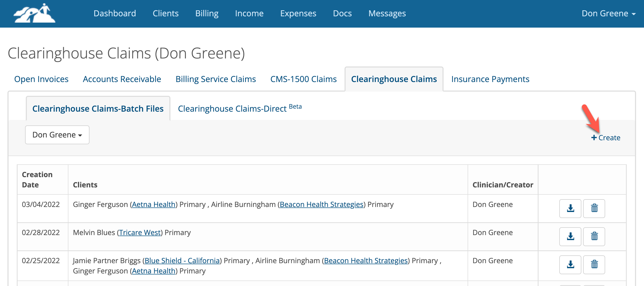Screen dimensions: 644x286
Task: Download the 02/25/2022 batch file
Action: point(570,265)
